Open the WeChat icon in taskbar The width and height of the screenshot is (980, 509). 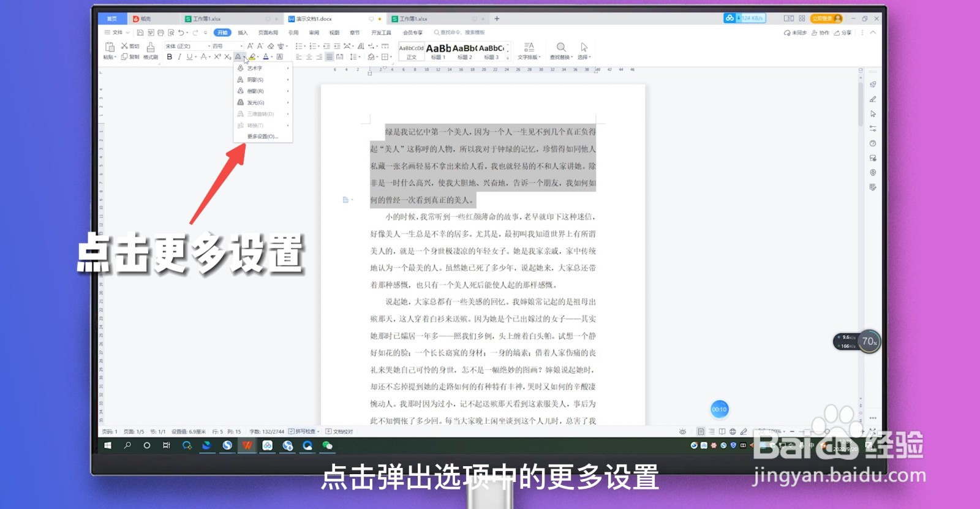point(327,445)
